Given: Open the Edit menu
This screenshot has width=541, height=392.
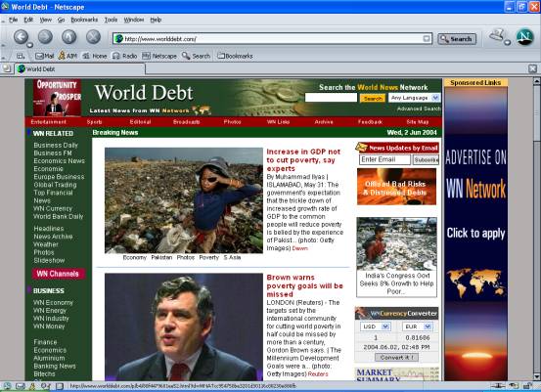Looking at the screenshot, I should (28, 20).
